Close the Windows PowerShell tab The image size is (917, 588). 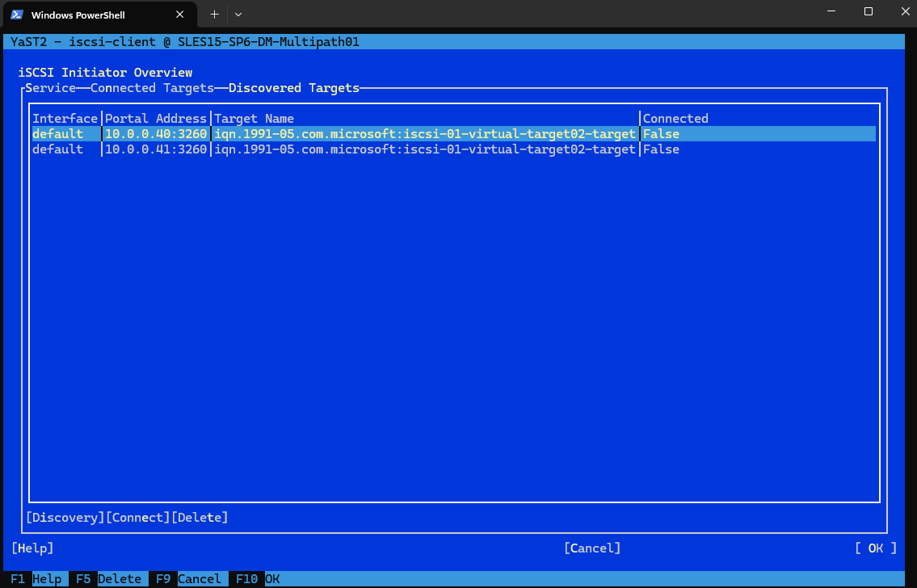coord(180,15)
